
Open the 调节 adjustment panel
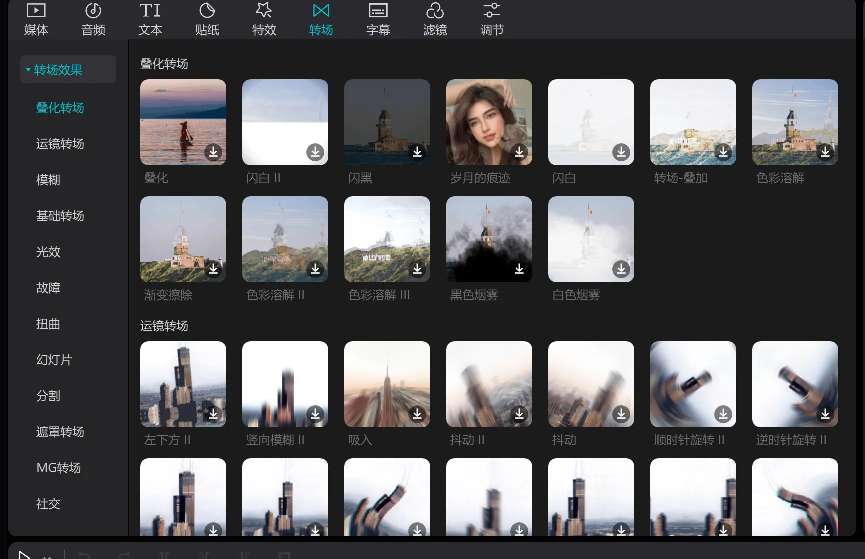coord(492,19)
